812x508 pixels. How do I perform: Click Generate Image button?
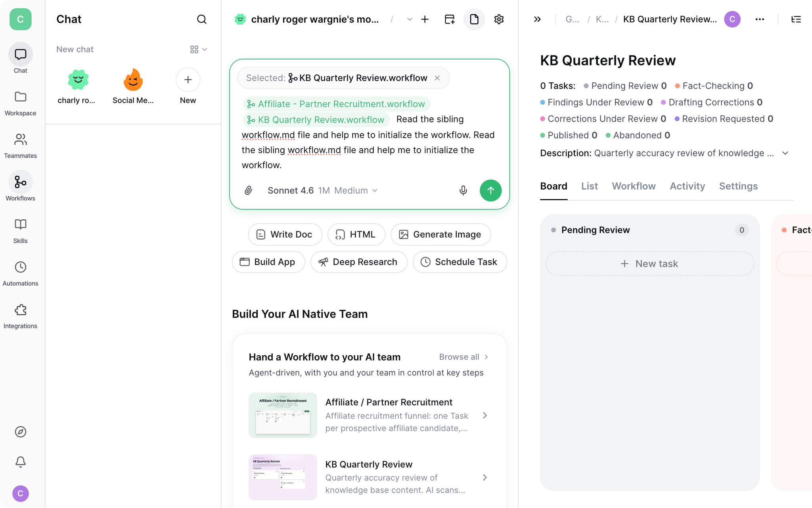point(440,234)
